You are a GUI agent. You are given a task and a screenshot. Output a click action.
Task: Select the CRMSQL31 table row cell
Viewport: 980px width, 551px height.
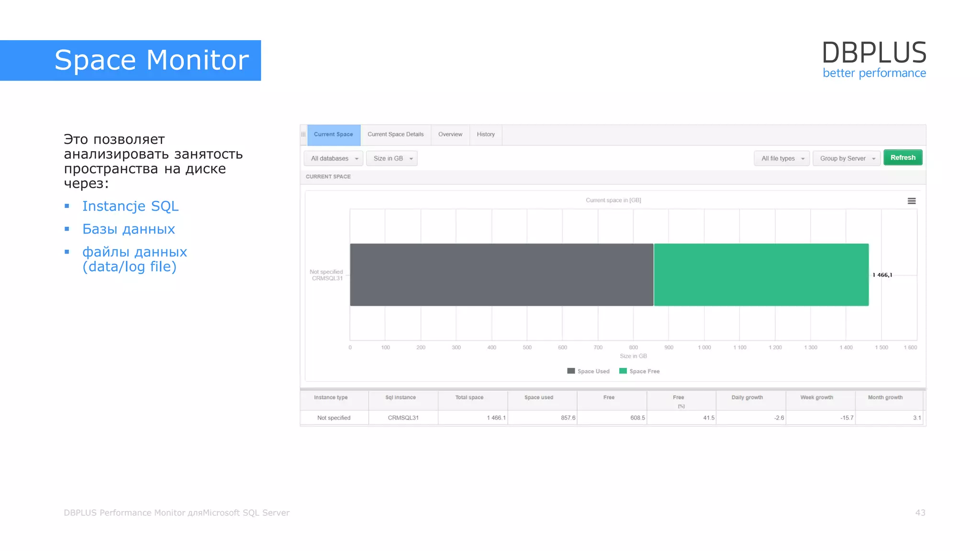click(403, 418)
